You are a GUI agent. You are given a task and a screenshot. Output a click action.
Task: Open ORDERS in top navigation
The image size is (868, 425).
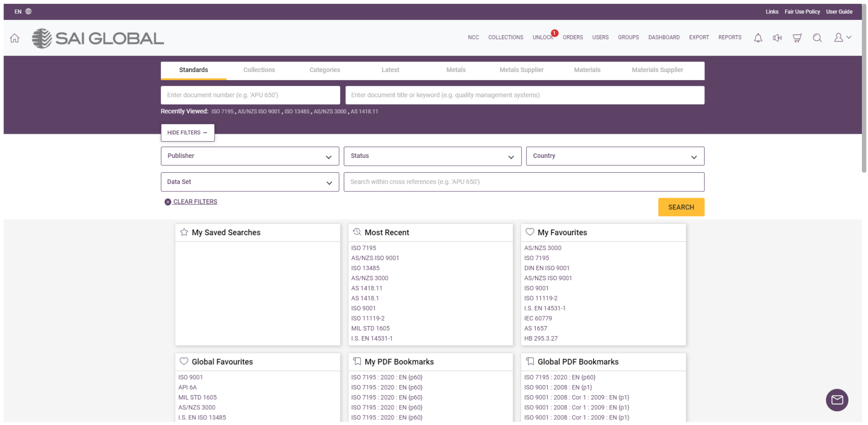(573, 38)
